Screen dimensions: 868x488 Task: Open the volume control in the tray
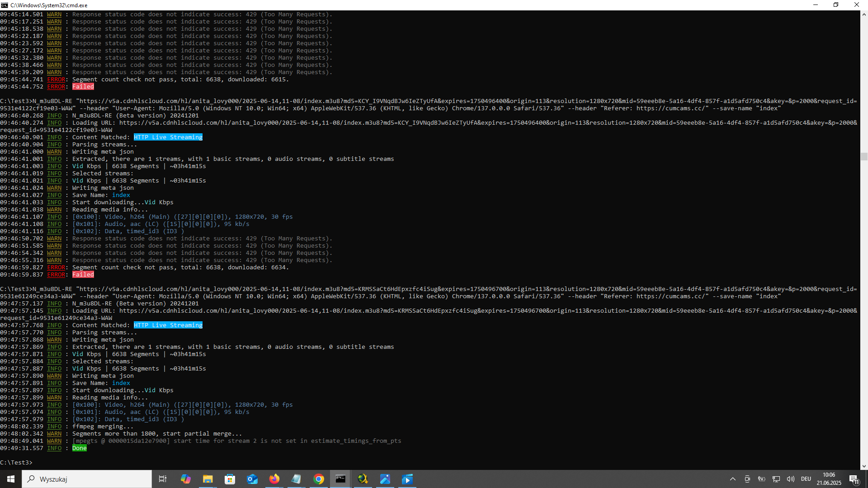click(x=790, y=479)
